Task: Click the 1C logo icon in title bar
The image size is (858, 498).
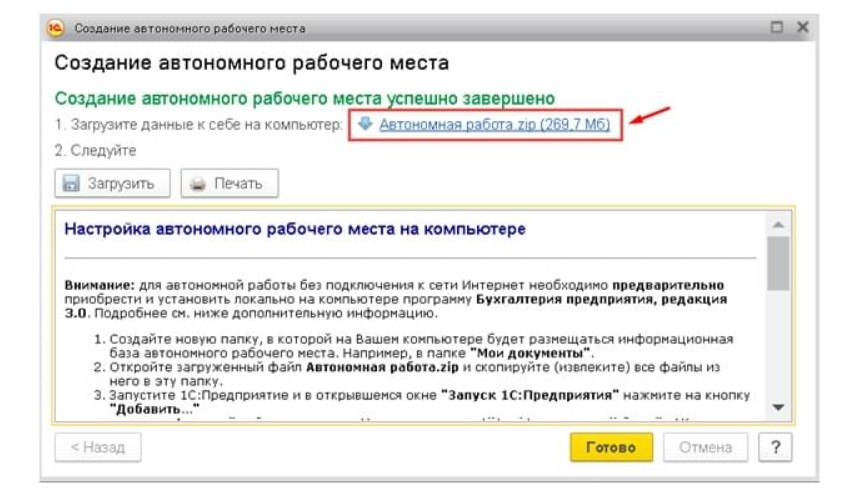Action: [x=55, y=28]
